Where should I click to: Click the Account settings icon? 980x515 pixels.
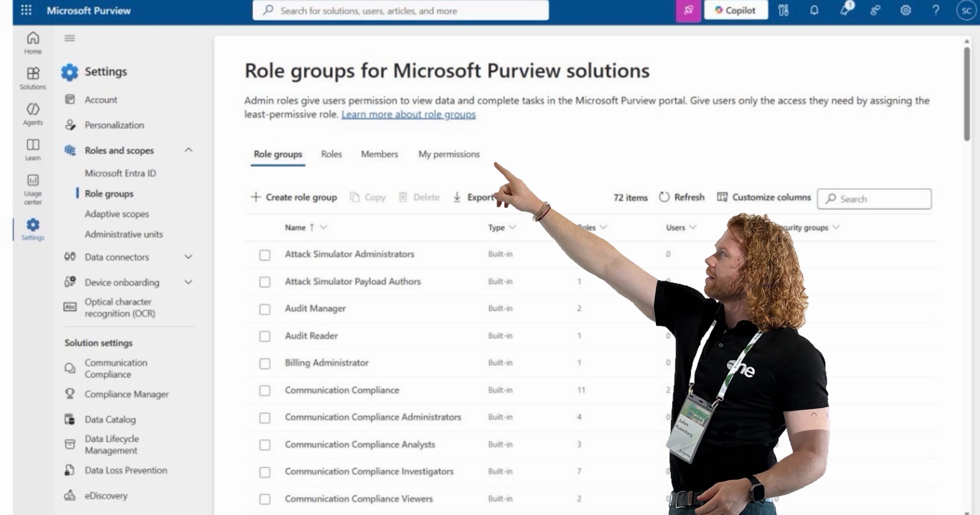pyautogui.click(x=70, y=99)
